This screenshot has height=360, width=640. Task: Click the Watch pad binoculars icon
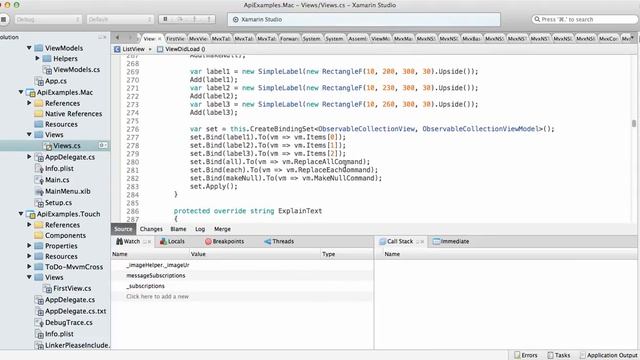pos(119,241)
